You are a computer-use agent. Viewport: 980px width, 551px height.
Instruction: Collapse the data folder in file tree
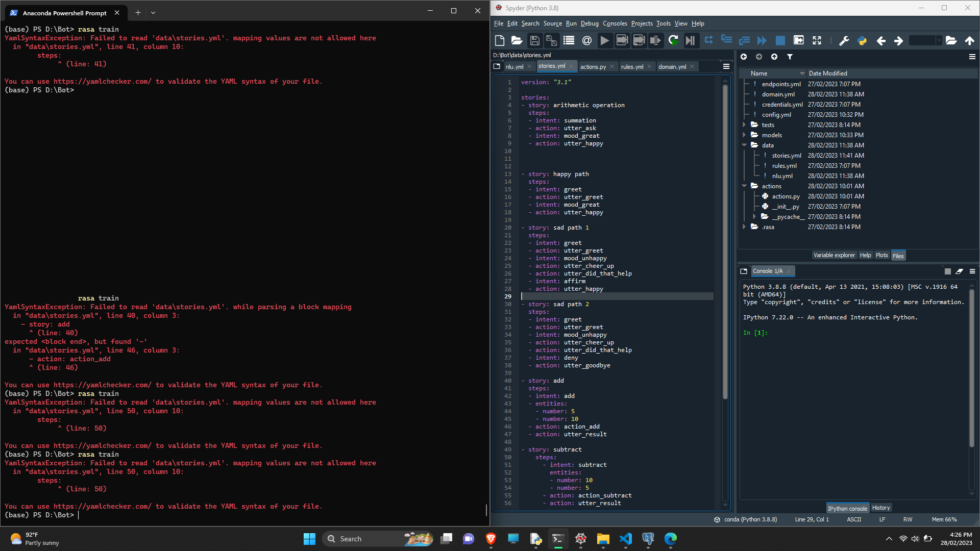click(744, 145)
